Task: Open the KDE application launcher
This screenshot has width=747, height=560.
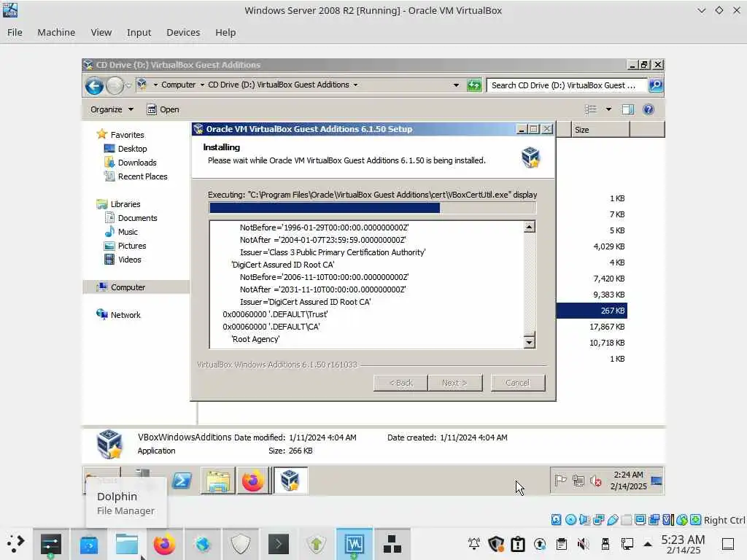Action: point(16,543)
